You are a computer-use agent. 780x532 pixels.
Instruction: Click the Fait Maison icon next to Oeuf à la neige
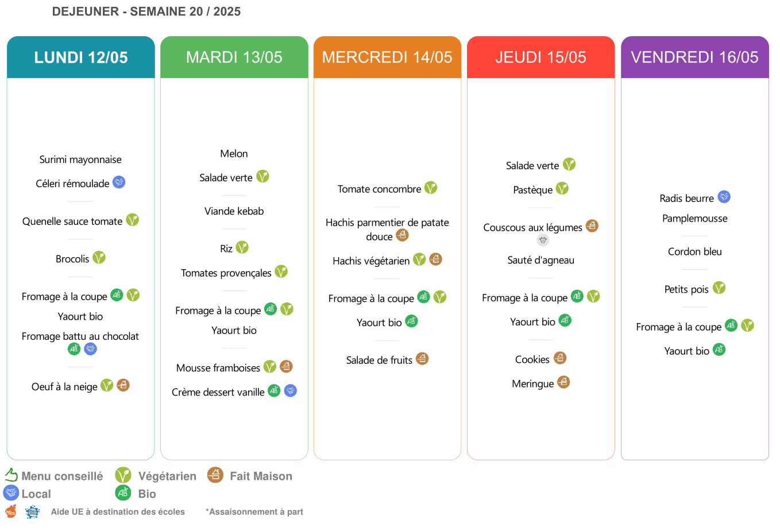tap(123, 385)
